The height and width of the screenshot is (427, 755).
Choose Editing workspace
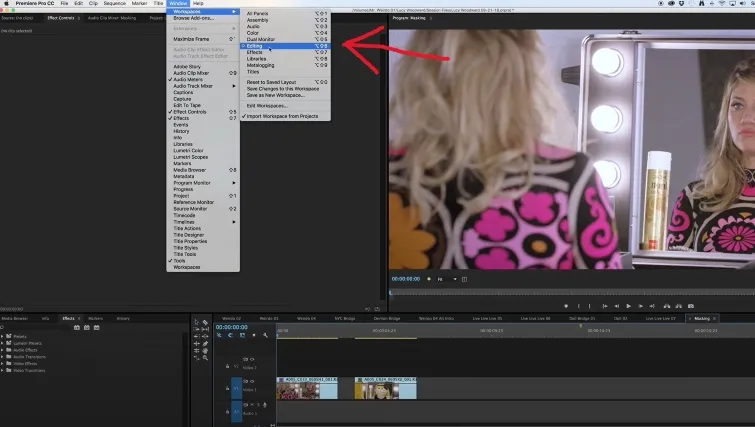(285, 46)
